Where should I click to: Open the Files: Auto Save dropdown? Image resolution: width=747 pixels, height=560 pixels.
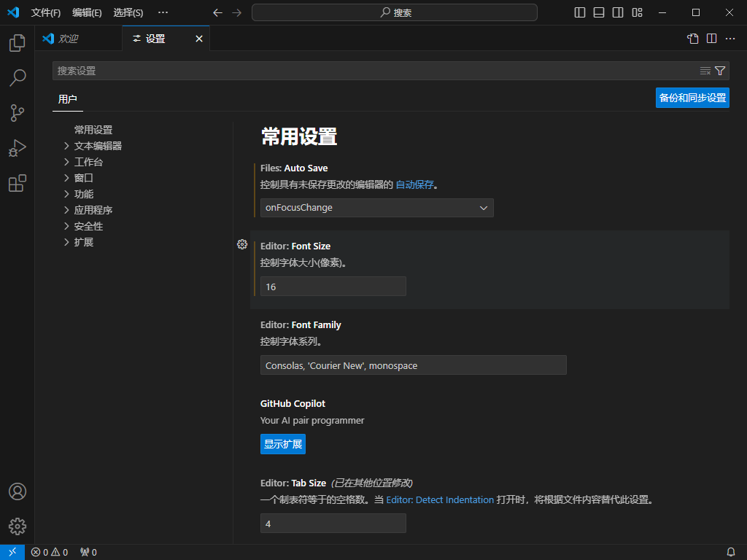click(376, 208)
